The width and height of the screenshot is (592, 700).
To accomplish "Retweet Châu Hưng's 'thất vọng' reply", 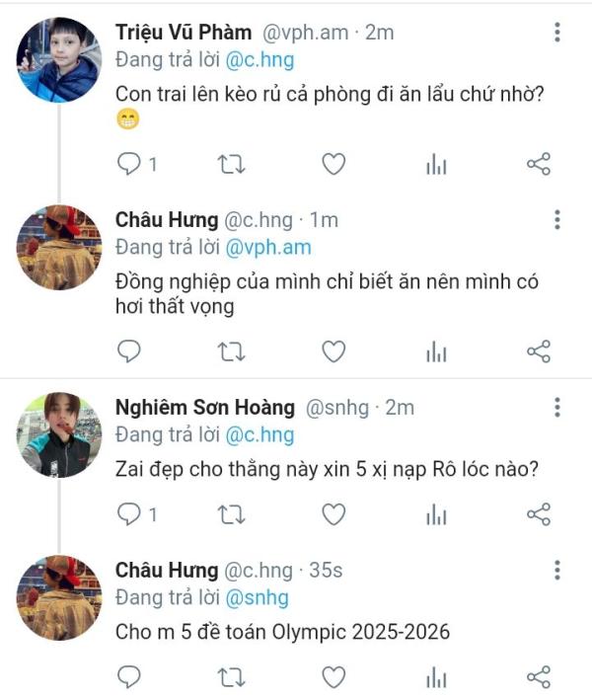I will 232,350.
